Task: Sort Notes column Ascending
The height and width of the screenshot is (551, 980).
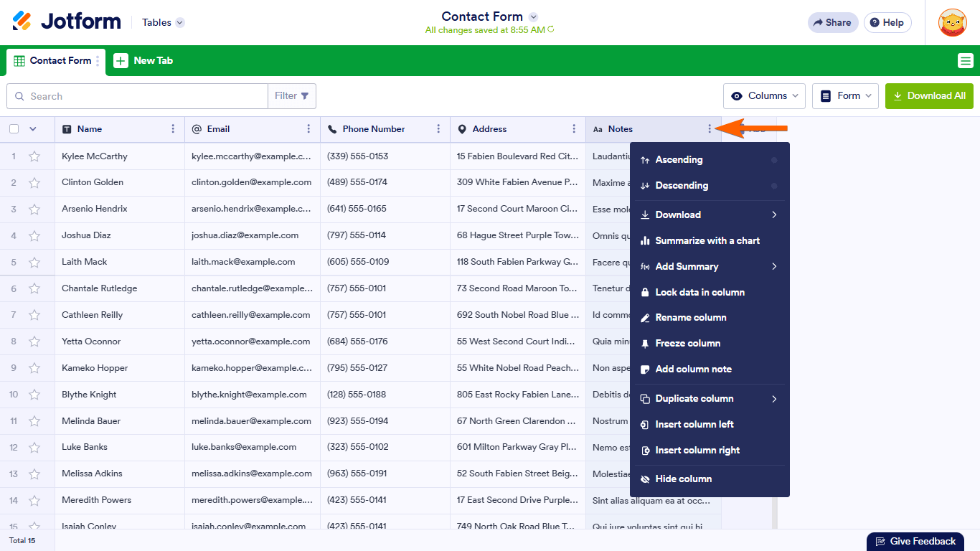Action: pyautogui.click(x=710, y=159)
